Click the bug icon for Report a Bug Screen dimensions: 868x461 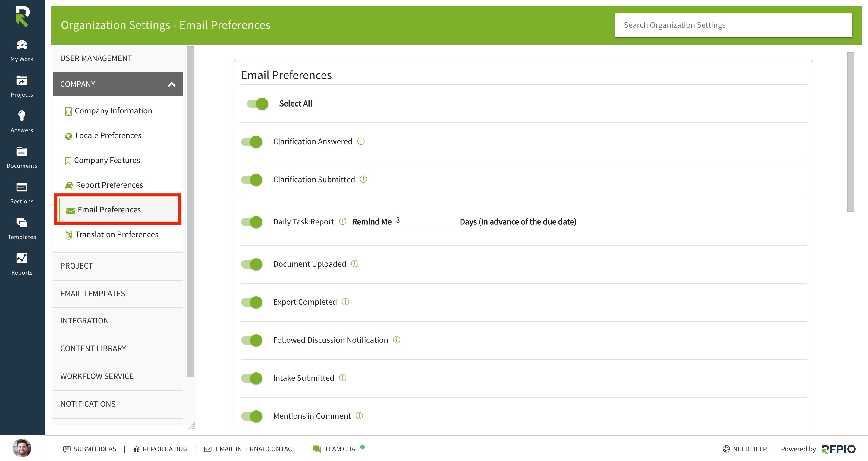(136, 449)
